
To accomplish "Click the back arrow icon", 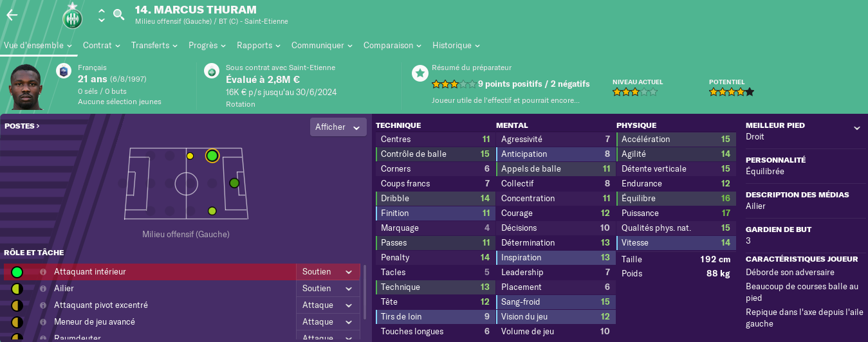I will [x=12, y=15].
